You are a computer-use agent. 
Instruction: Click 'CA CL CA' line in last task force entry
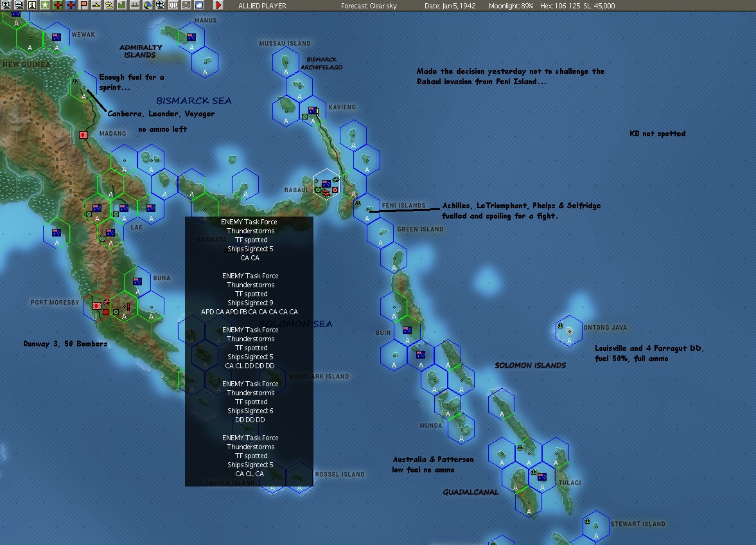tap(250, 474)
